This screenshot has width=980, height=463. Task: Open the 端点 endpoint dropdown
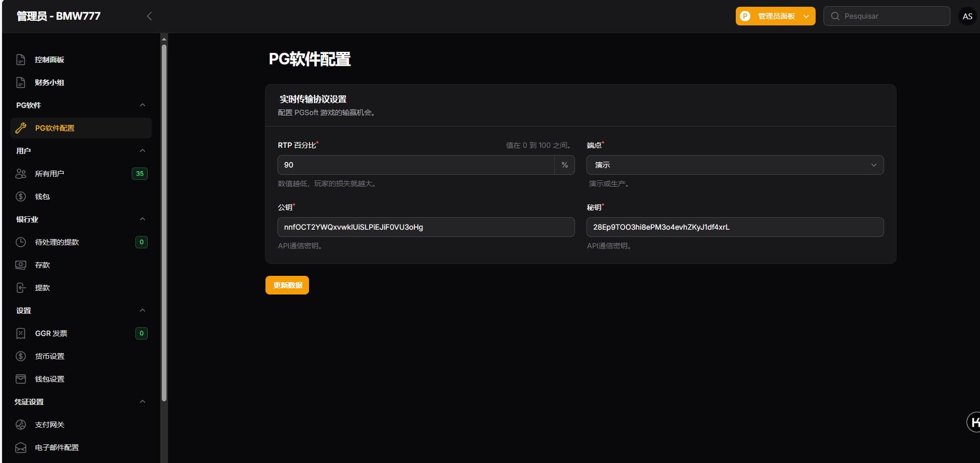click(734, 165)
